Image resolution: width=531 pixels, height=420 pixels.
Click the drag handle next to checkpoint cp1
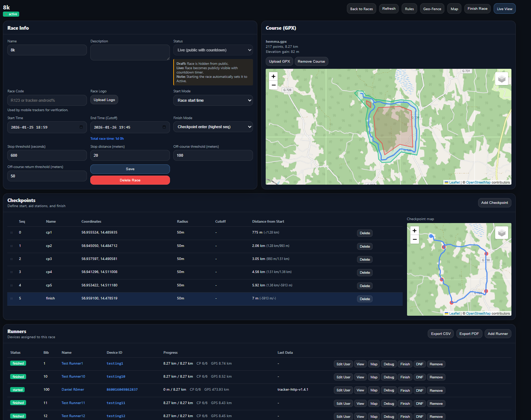(x=11, y=232)
